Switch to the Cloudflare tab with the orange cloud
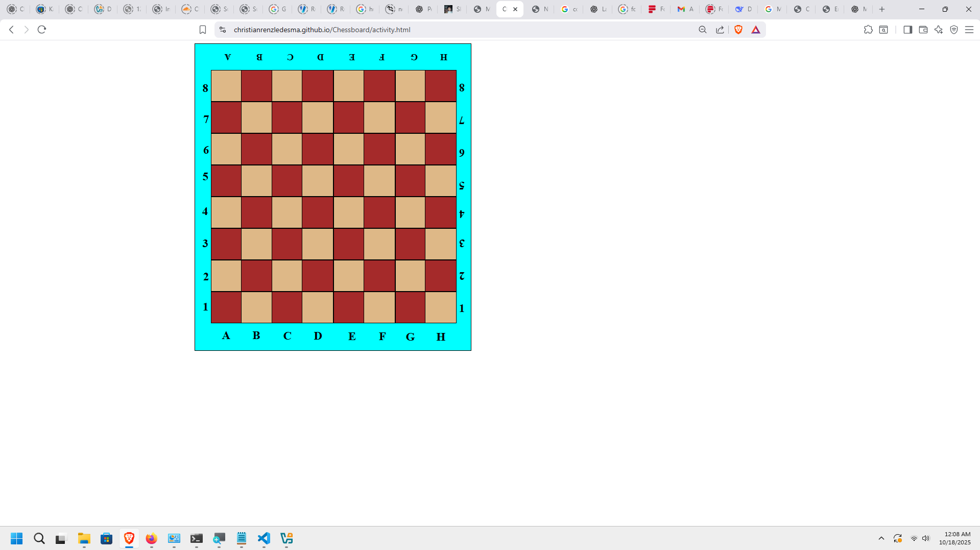The width and height of the screenshot is (980, 550). coord(190,9)
